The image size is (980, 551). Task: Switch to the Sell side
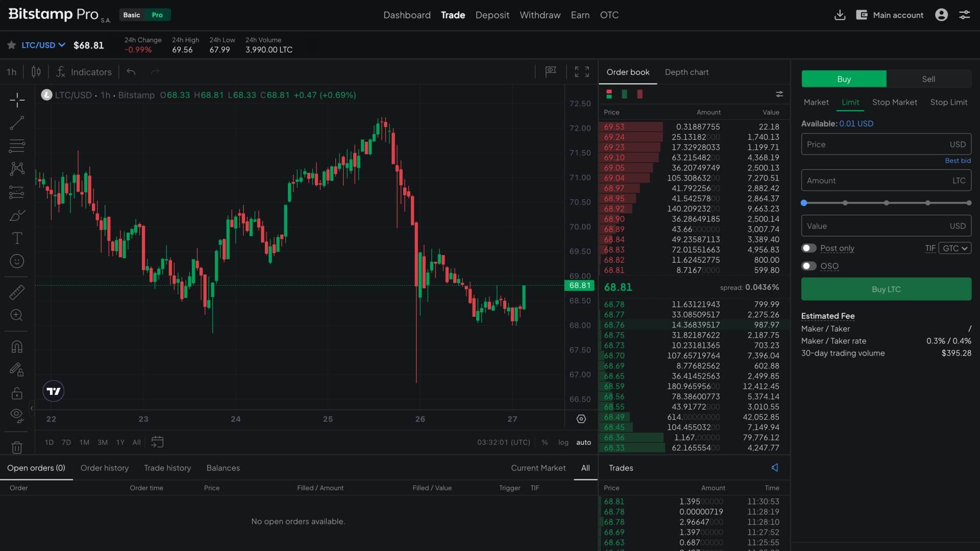tap(928, 79)
